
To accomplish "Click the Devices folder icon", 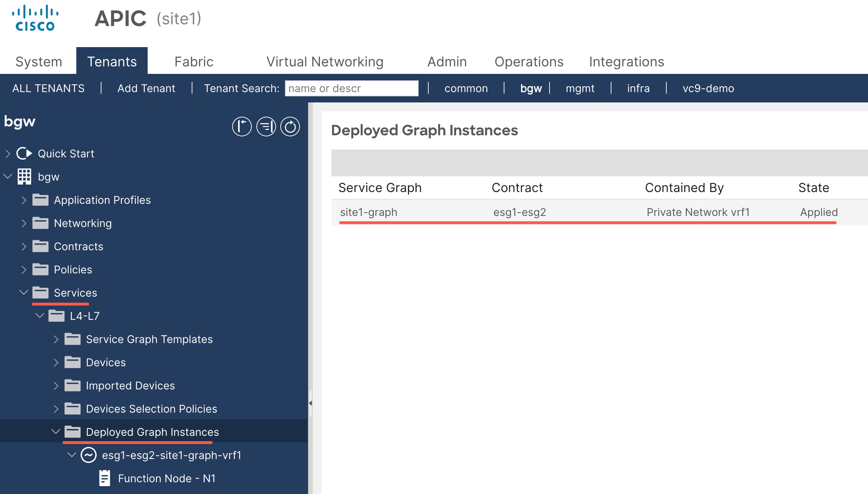I will coord(72,362).
